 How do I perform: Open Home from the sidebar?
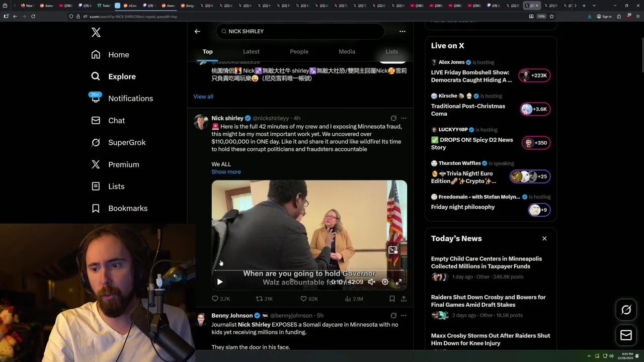coord(110,55)
